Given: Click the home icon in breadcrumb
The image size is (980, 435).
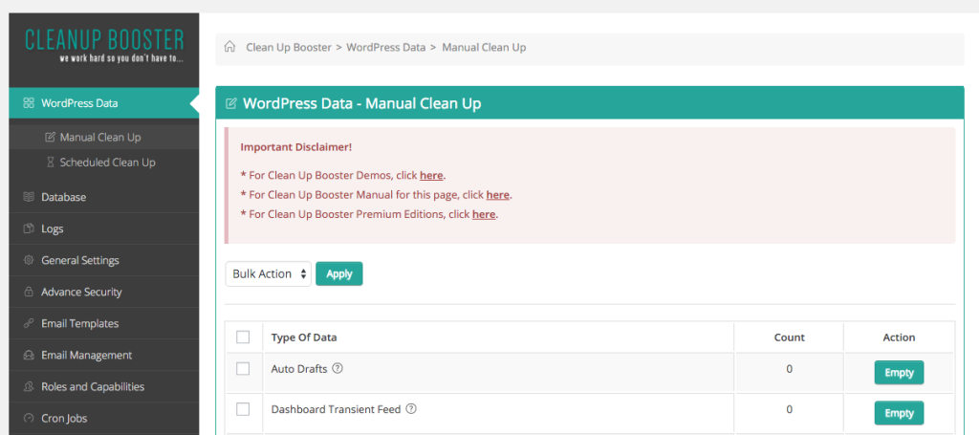Looking at the screenshot, I should pyautogui.click(x=230, y=47).
